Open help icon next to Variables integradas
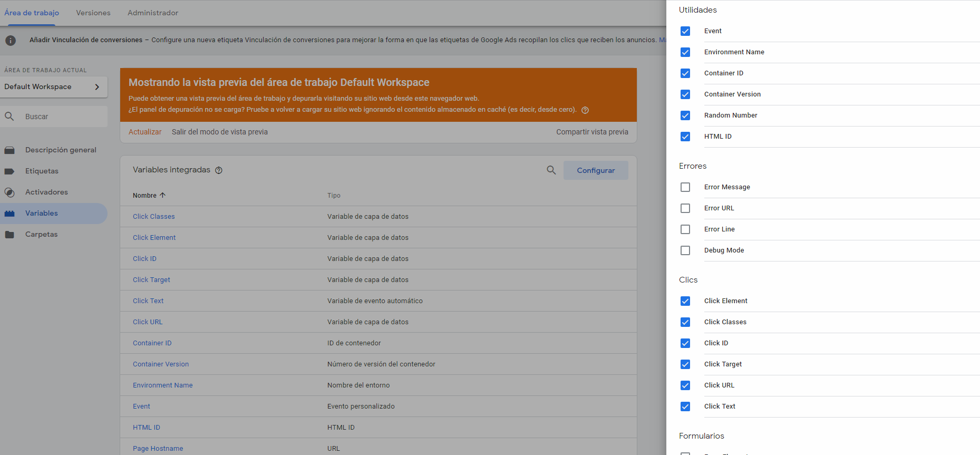Screen dimensions: 980x455 [x=219, y=170]
